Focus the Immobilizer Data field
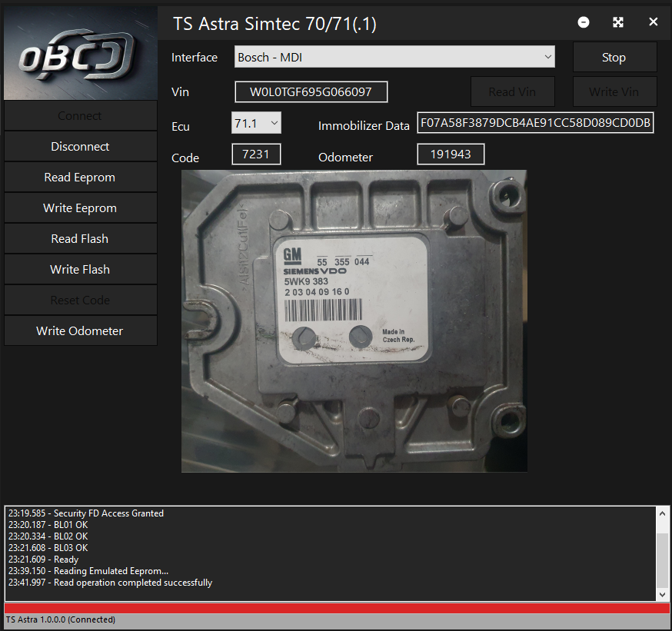This screenshot has width=672, height=631. pos(535,123)
